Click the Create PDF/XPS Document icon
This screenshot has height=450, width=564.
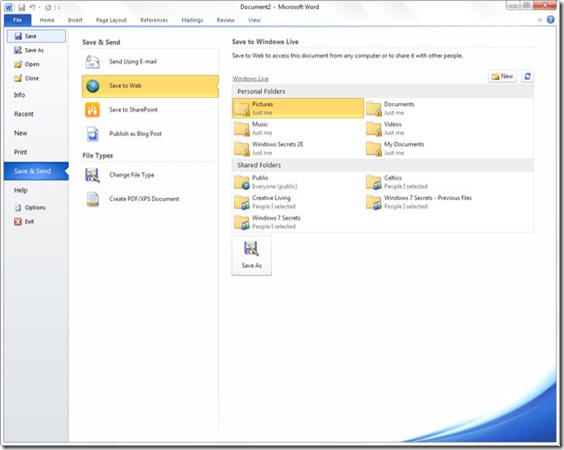click(92, 199)
